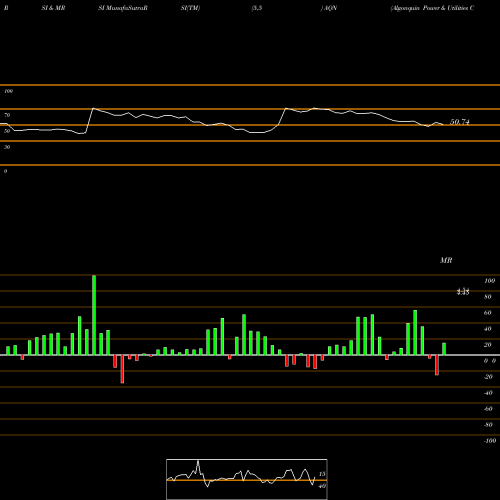This screenshot has width=500, height=500.
Task: Click the RSI axis label 70
Action: pyautogui.click(x=7, y=115)
